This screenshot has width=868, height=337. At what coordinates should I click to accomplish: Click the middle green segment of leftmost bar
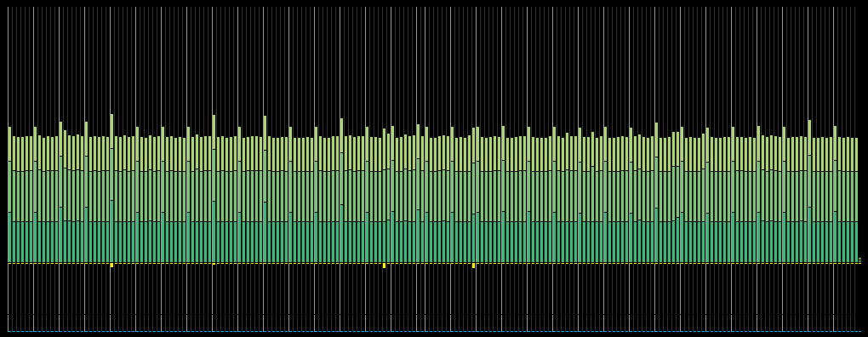point(9,186)
